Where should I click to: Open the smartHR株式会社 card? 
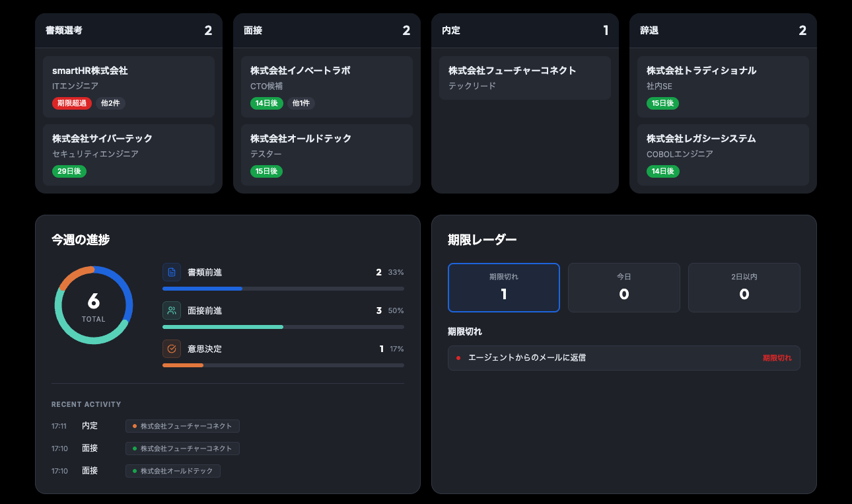(x=129, y=87)
